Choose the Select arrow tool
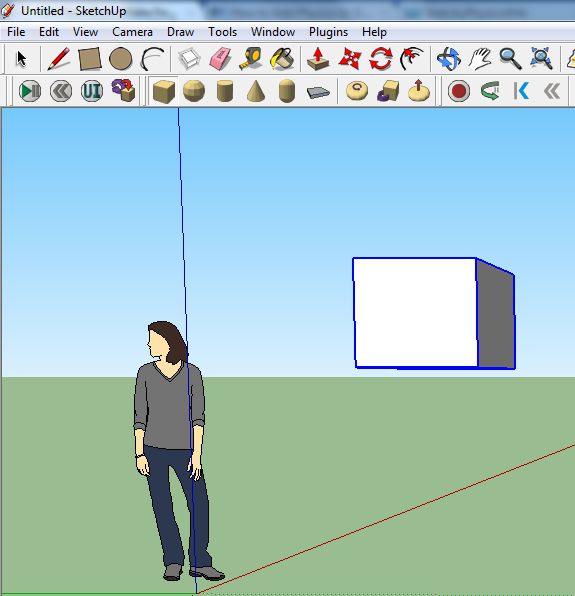Screen dimensions: 575x596 pos(21,59)
